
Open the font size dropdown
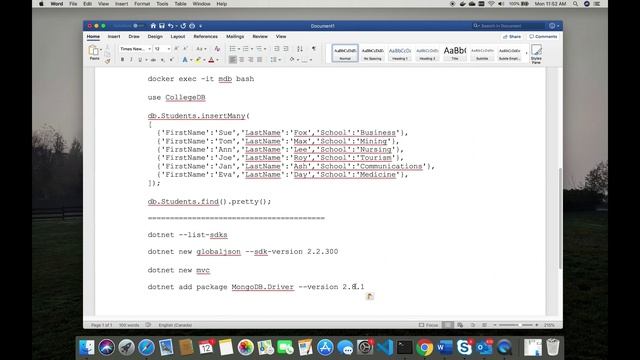(169, 49)
